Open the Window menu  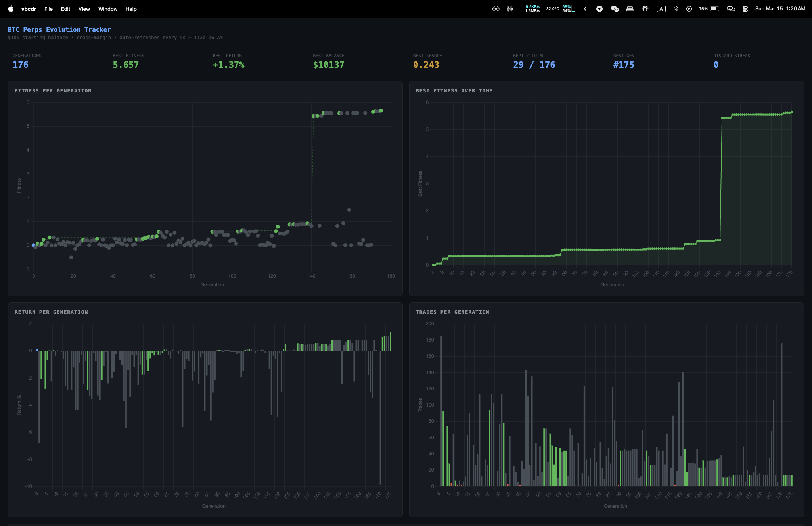[x=107, y=9]
